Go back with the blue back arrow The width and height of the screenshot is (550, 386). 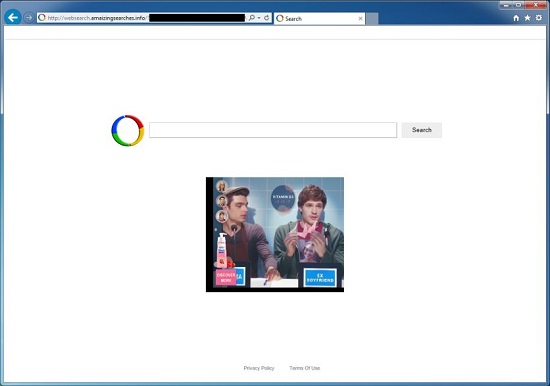tap(13, 17)
